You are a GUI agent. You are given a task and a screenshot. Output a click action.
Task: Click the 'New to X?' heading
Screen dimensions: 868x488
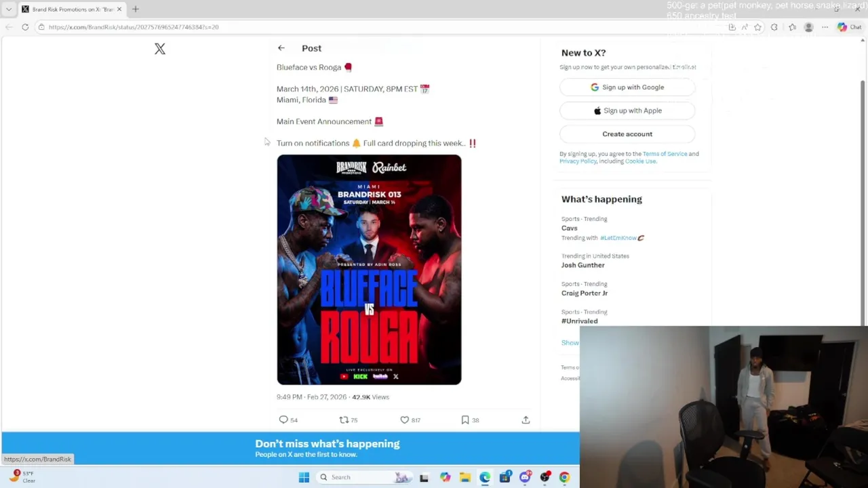pos(584,53)
